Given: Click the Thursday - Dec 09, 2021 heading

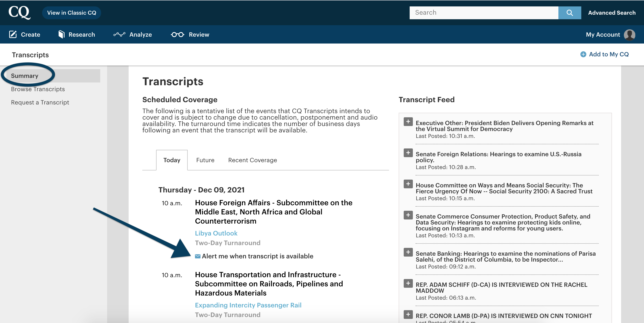Looking at the screenshot, I should 201,190.
